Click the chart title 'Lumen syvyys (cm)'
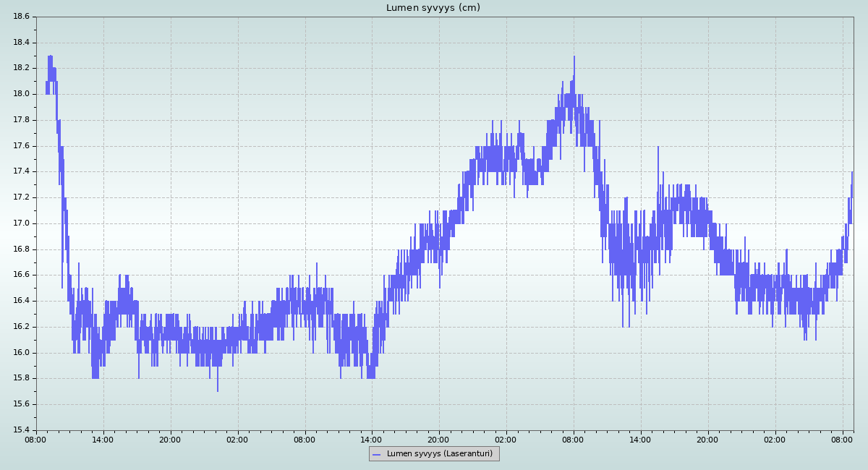Viewport: 868px width, 470px height. (x=433, y=8)
